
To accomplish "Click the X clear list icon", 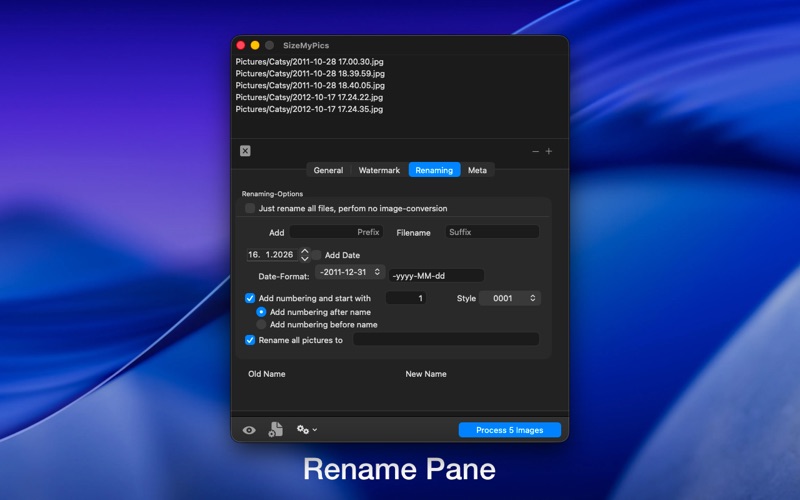I will 245,151.
